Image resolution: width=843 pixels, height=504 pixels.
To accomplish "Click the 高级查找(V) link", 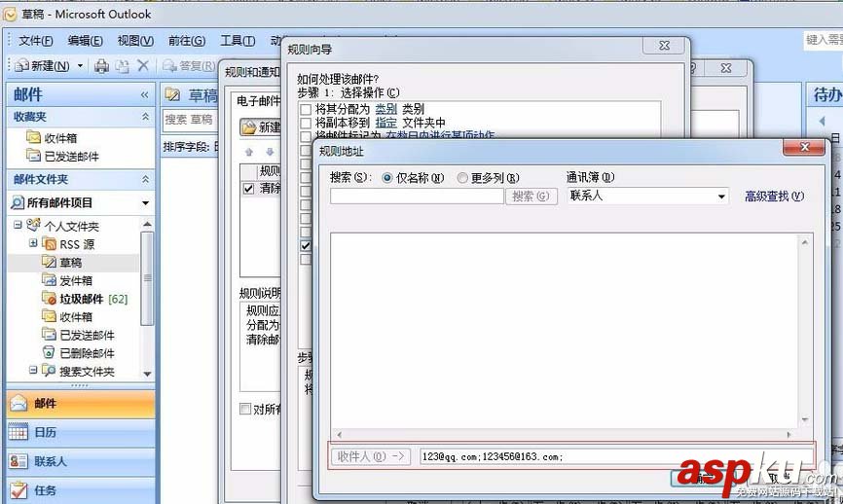I will click(x=774, y=197).
